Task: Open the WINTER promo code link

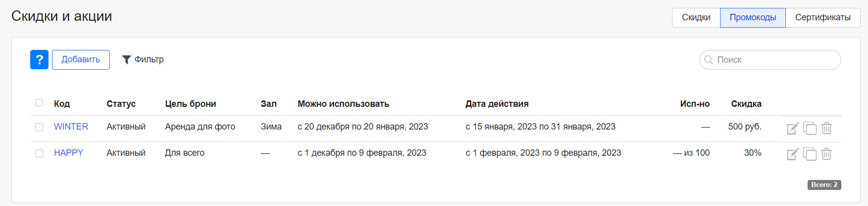Action: 71,126
